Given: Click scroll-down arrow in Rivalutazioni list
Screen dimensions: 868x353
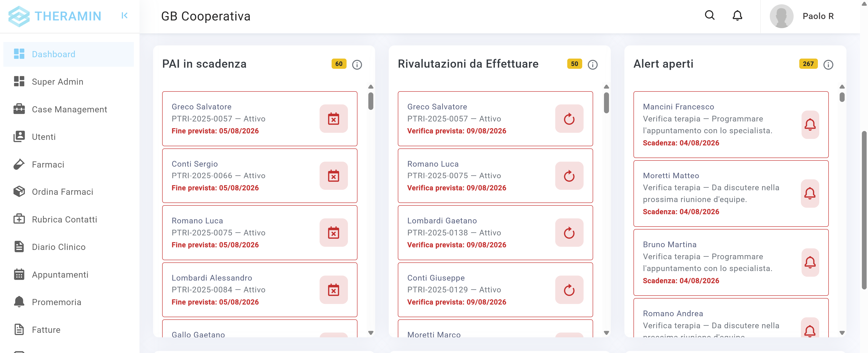Looking at the screenshot, I should (606, 333).
